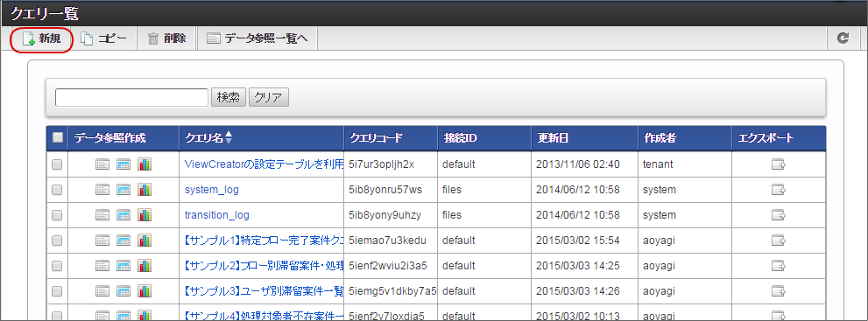The image size is (868, 321).
Task: Refresh the query list
Action: click(x=843, y=38)
